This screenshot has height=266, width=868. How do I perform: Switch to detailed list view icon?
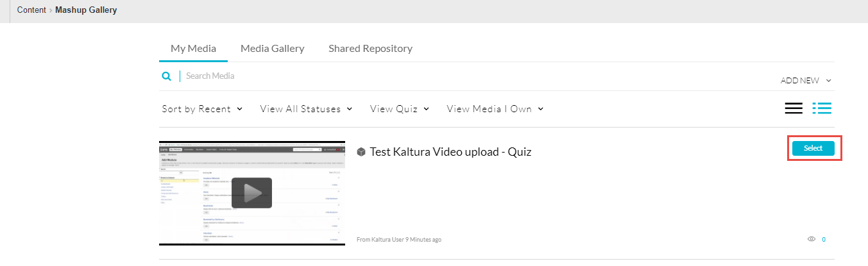(822, 108)
